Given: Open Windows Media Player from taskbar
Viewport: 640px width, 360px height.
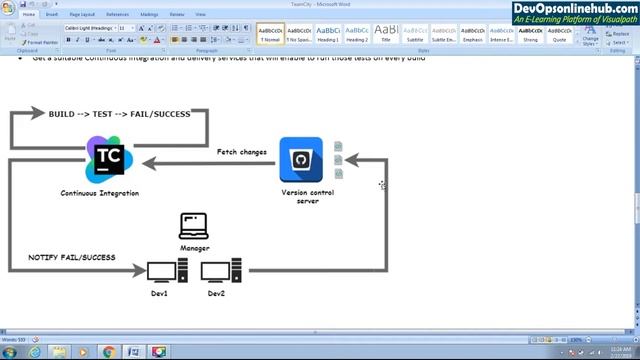Looking at the screenshot, I should click(83, 352).
